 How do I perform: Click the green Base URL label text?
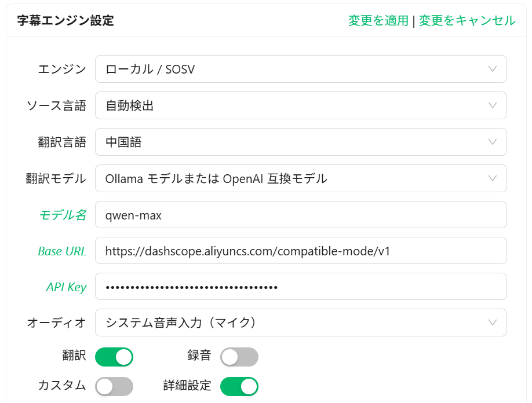point(61,251)
